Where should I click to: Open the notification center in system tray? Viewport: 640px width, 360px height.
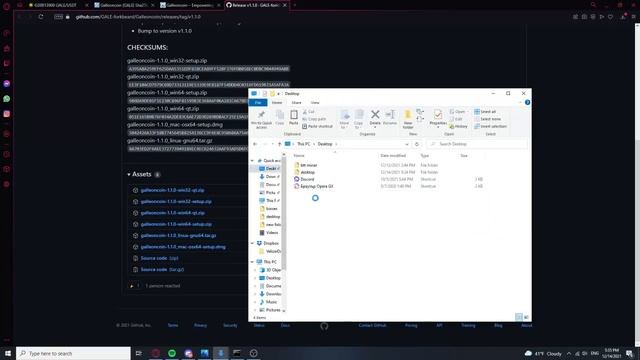click(x=629, y=353)
